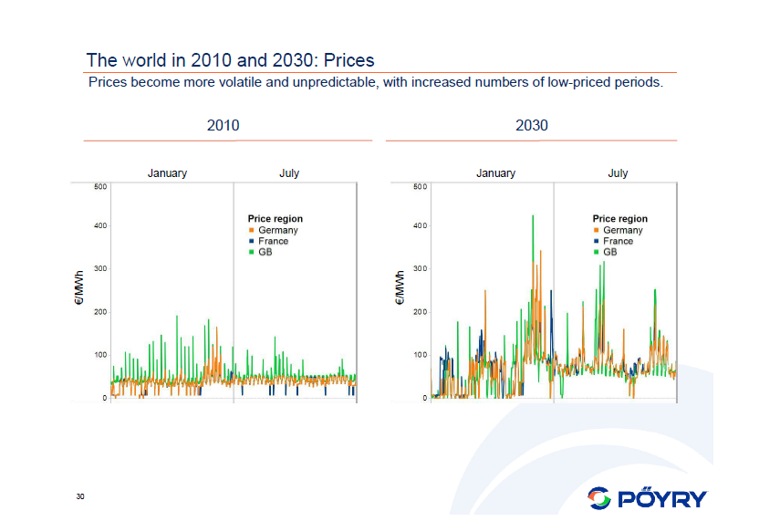Screen dimensions: 759x532
Task: Select the 'Price region' legend title in the 2030 chart
Action: 619,219
